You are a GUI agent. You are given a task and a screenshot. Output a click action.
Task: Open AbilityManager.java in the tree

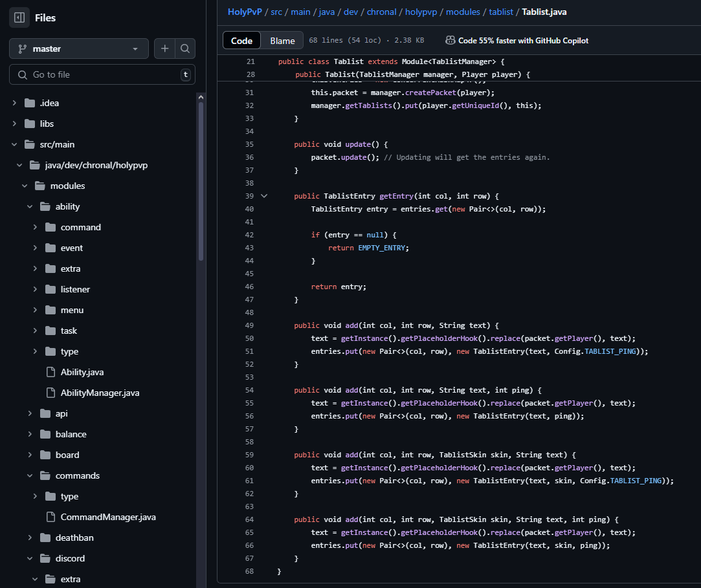click(x=100, y=393)
